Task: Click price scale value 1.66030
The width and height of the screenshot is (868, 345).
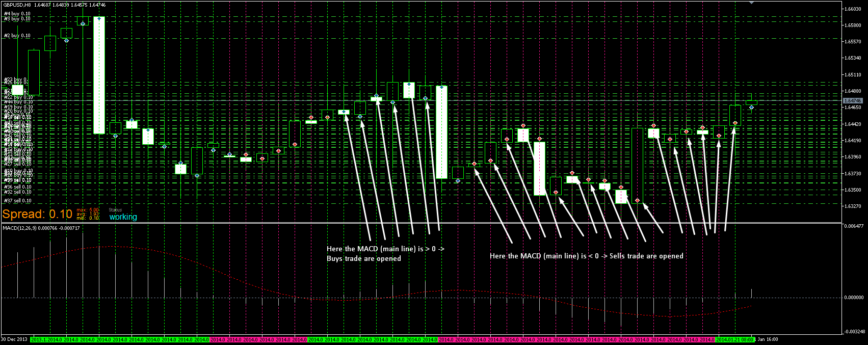Action: click(853, 9)
